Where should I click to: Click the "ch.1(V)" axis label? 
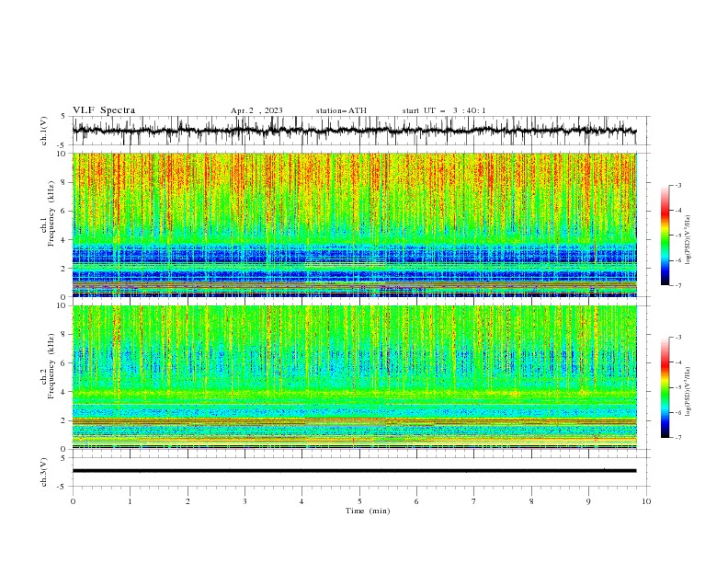click(x=44, y=131)
